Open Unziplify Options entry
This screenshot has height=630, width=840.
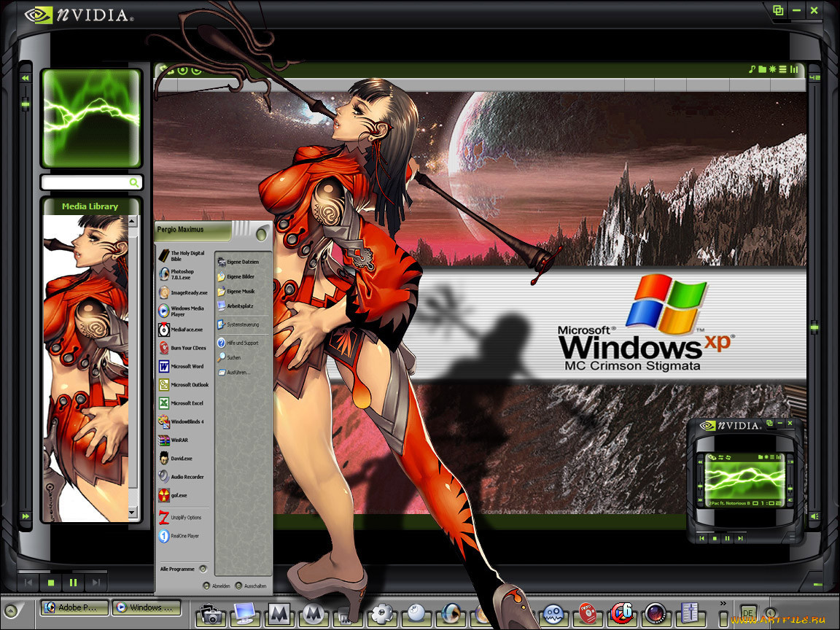181,518
